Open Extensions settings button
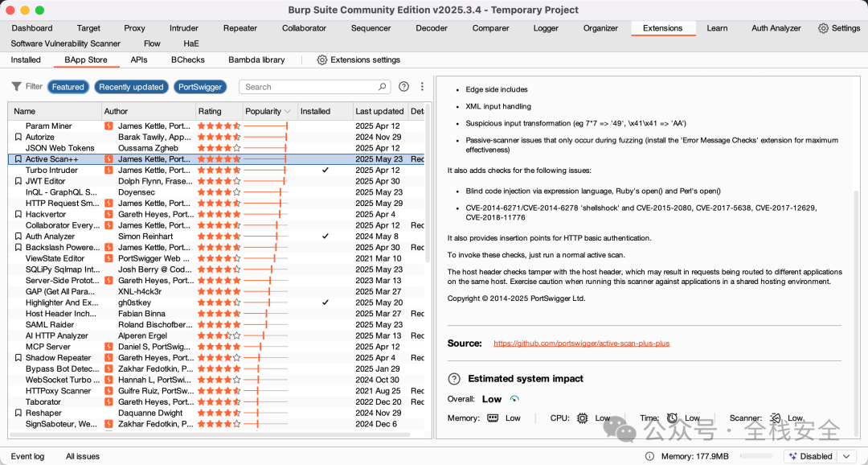The height and width of the screenshot is (465, 868). click(x=358, y=60)
